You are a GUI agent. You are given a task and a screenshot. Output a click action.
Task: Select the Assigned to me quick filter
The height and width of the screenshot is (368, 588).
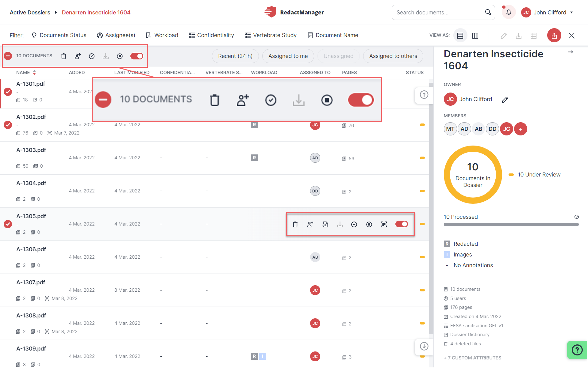288,56
